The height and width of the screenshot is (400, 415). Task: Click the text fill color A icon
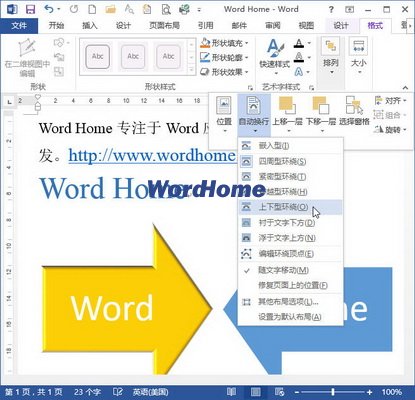tap(299, 43)
